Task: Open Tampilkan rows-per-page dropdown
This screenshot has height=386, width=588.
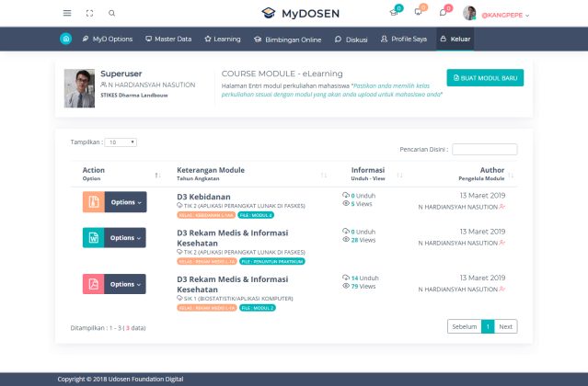Action: [121, 142]
